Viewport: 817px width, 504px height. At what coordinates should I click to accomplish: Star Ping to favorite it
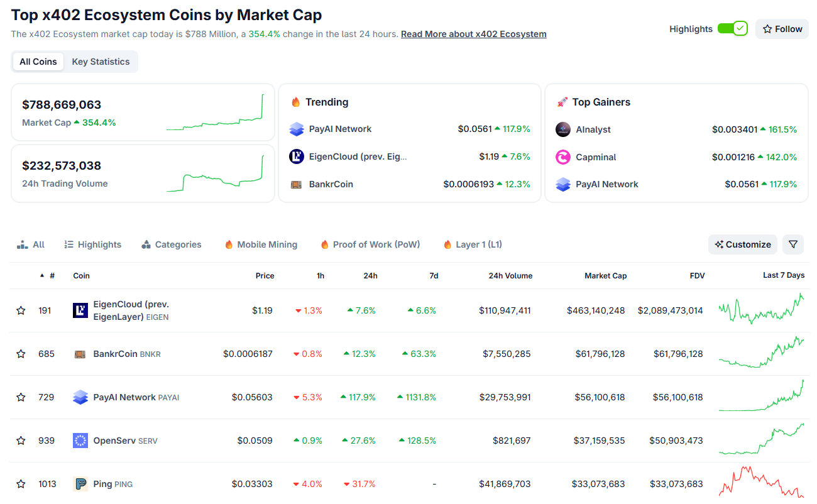(x=21, y=484)
